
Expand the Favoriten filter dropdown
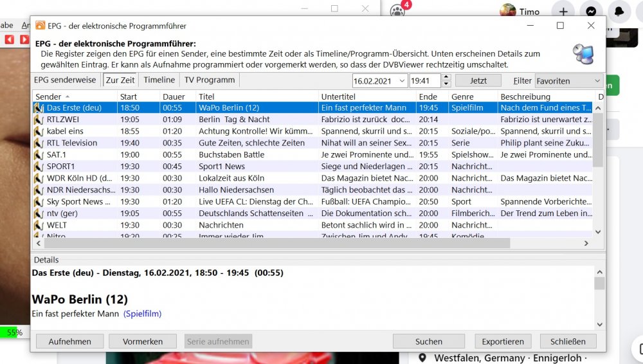point(597,80)
